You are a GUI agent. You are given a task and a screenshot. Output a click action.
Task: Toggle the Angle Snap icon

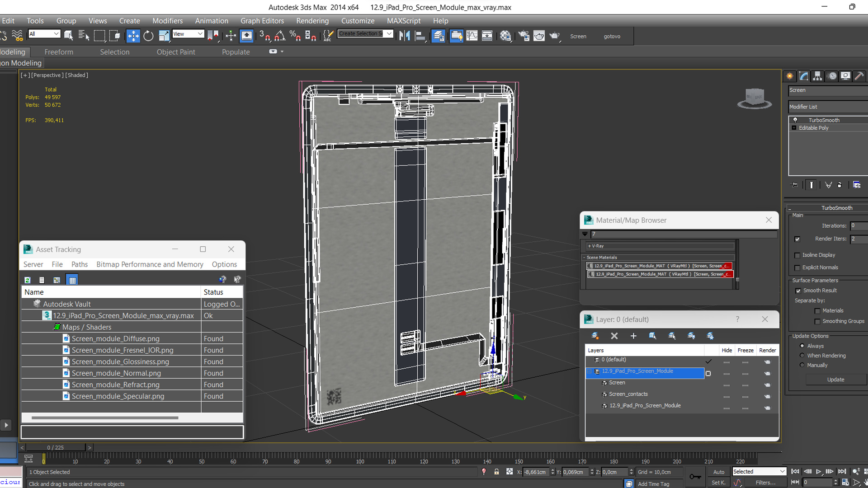pos(280,36)
